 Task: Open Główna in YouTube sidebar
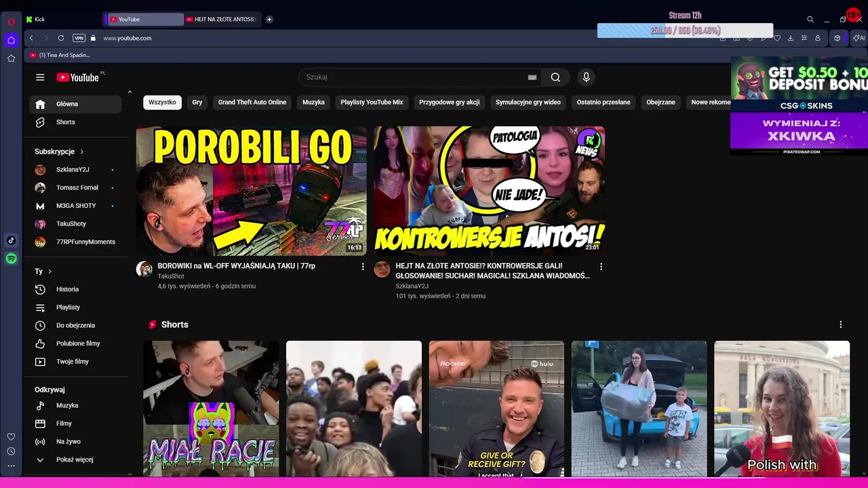point(75,104)
